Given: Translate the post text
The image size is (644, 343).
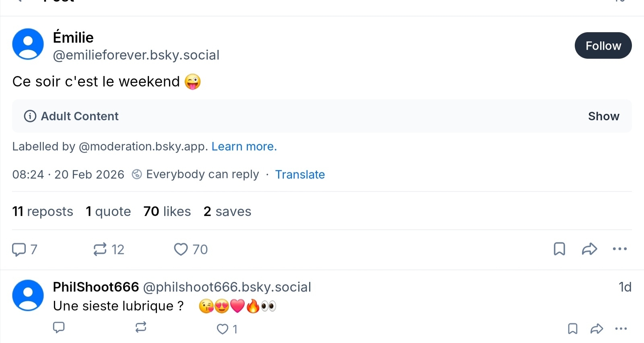Looking at the screenshot, I should click(x=300, y=175).
